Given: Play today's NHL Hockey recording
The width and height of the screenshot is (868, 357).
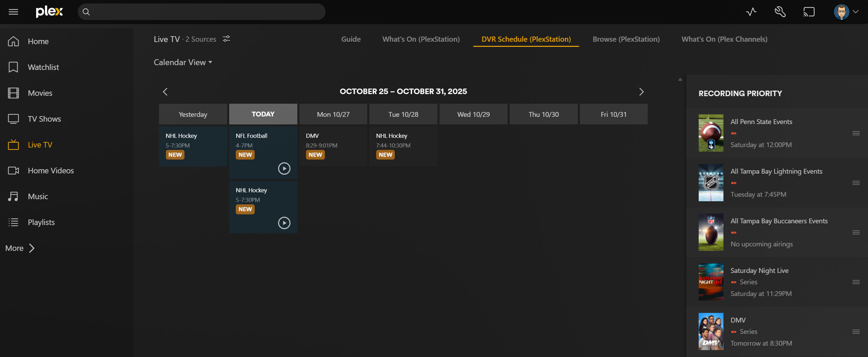Looking at the screenshot, I should pyautogui.click(x=284, y=223).
